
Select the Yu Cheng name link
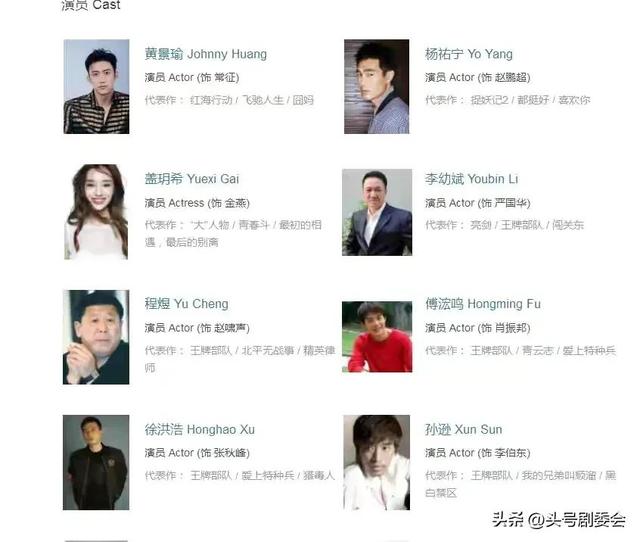(x=187, y=304)
